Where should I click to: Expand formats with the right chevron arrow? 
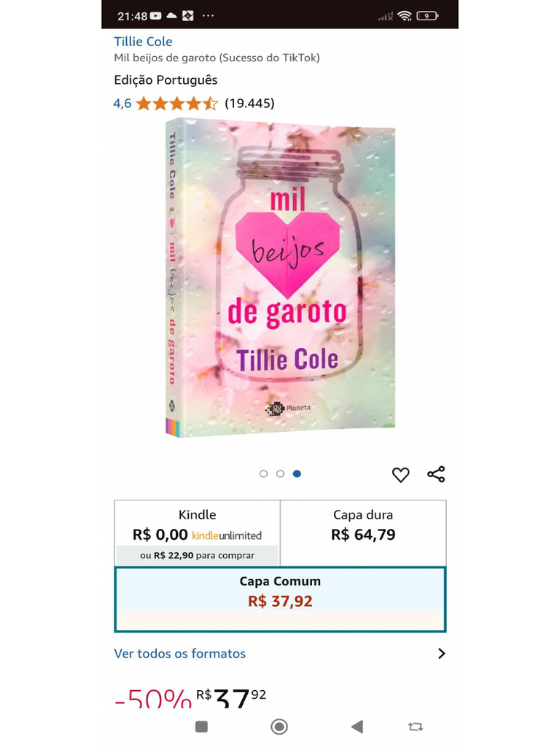pyautogui.click(x=441, y=653)
